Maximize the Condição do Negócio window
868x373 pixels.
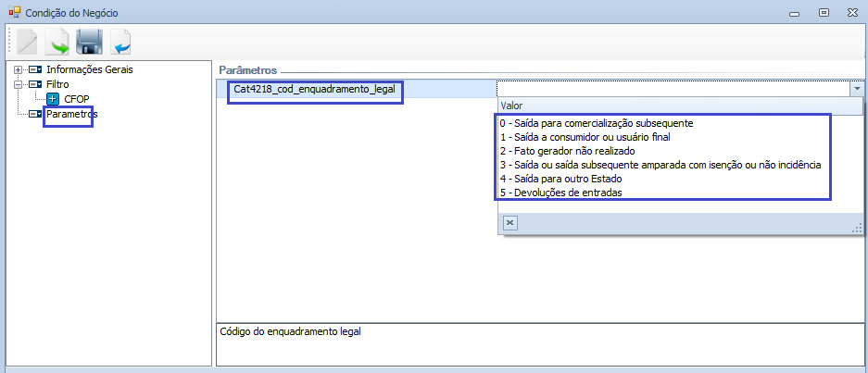824,13
